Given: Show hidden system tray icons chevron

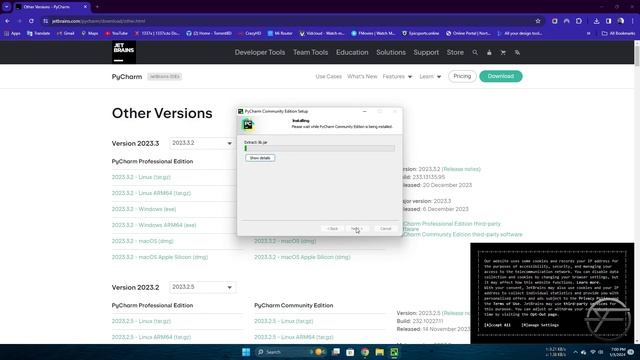Looking at the screenshot, I should click(x=576, y=352).
